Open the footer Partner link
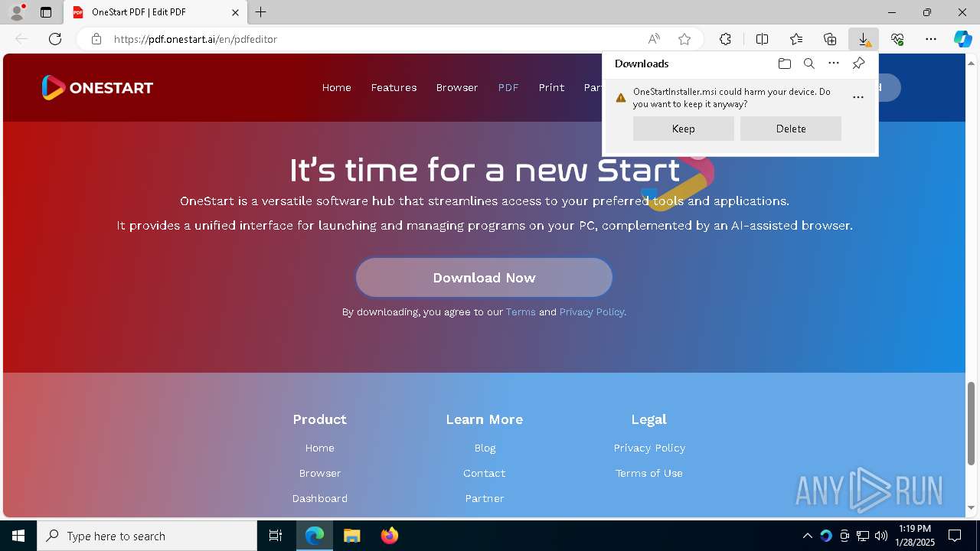The height and width of the screenshot is (551, 980). tap(485, 498)
